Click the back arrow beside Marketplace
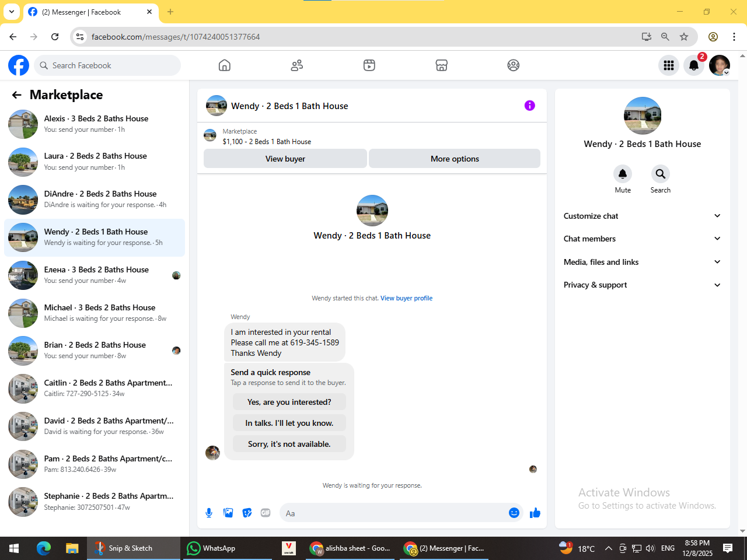The width and height of the screenshot is (747, 560). click(x=17, y=95)
